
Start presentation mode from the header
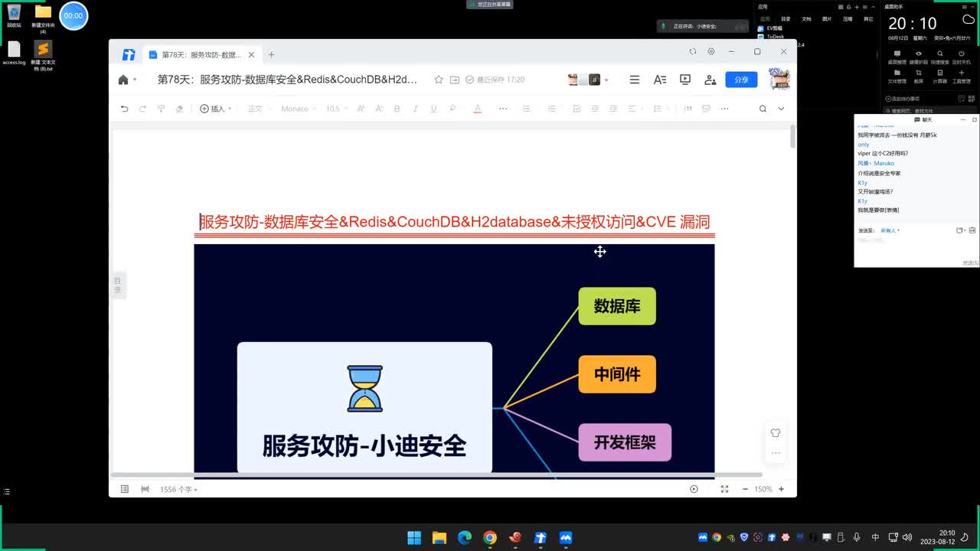pos(685,80)
